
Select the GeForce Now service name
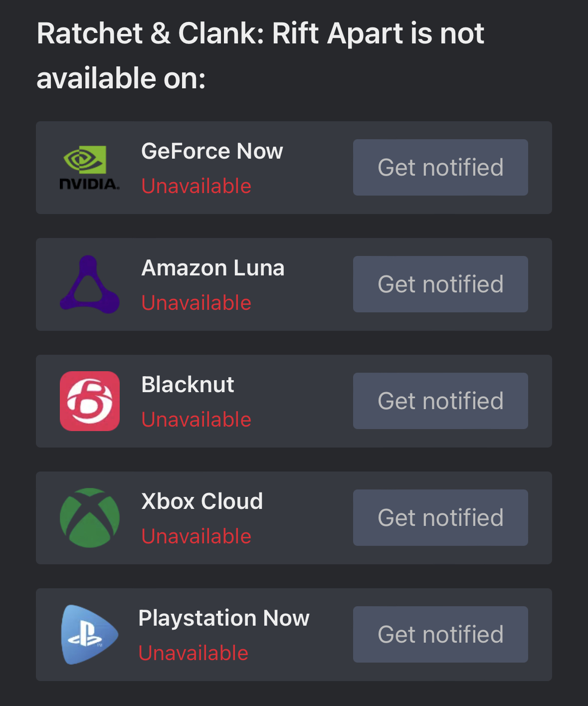tap(212, 151)
